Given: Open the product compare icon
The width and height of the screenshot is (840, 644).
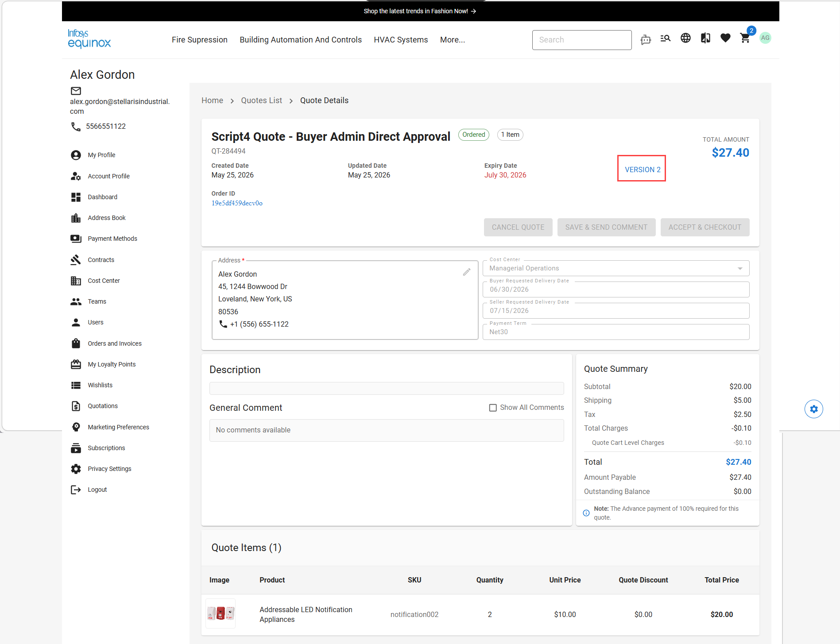Looking at the screenshot, I should [x=705, y=38].
